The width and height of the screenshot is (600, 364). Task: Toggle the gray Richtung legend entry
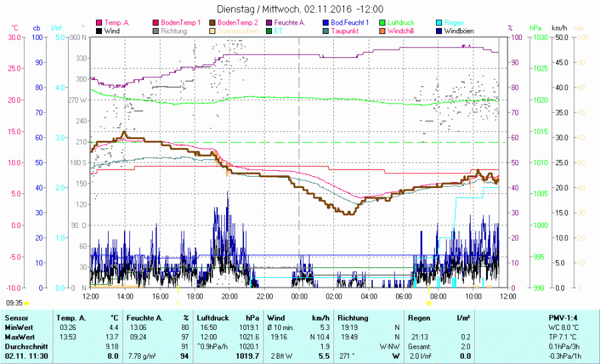click(156, 31)
